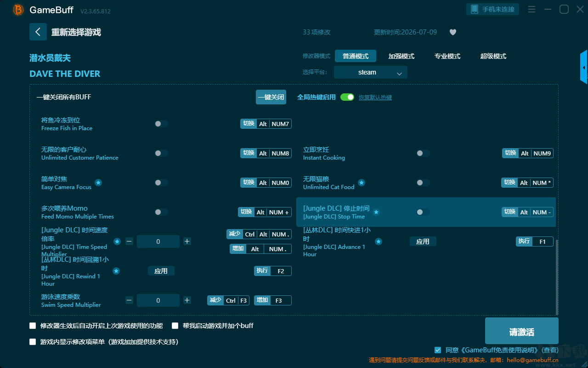Apply Jungle DLC Rewind 1 Hour
This screenshot has height=368, width=588.
tap(161, 271)
